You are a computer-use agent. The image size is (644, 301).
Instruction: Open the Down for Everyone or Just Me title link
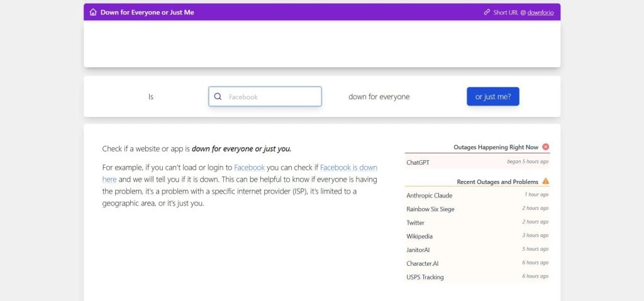147,12
